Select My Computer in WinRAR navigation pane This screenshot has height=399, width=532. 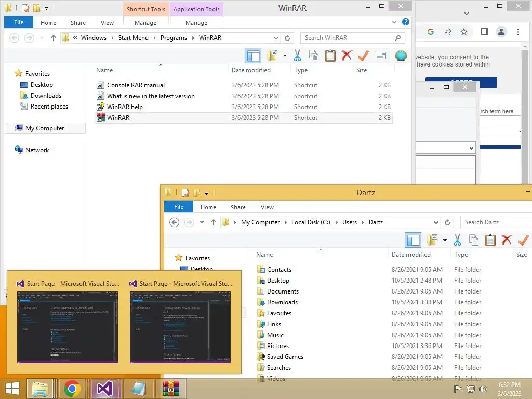click(45, 128)
